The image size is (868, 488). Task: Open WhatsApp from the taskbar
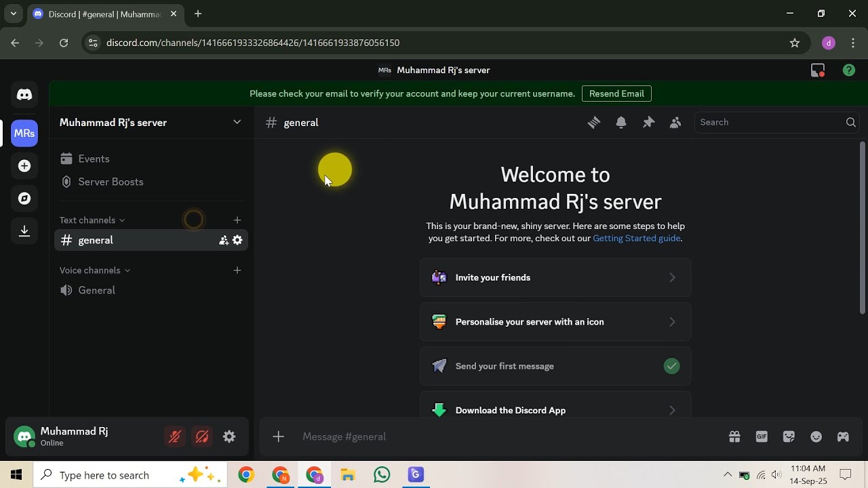(382, 475)
